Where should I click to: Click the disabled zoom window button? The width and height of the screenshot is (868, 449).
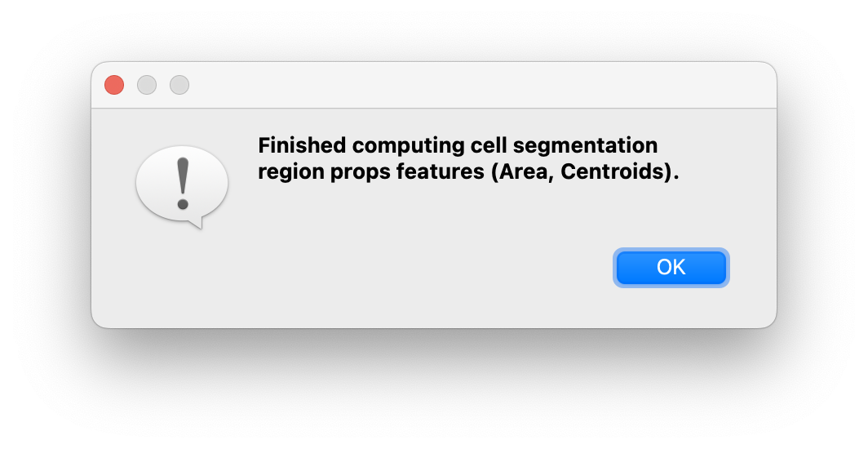click(x=179, y=85)
